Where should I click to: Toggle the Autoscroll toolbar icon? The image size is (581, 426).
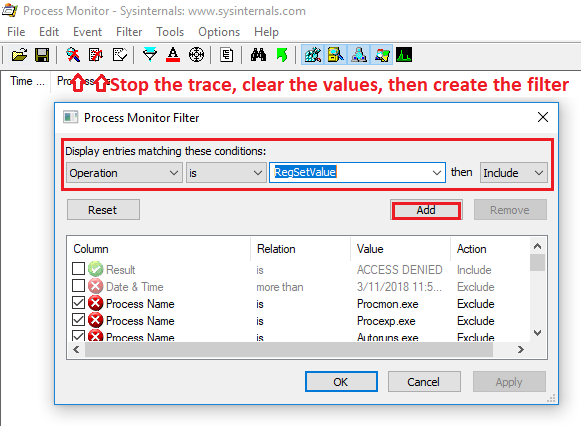click(x=96, y=55)
